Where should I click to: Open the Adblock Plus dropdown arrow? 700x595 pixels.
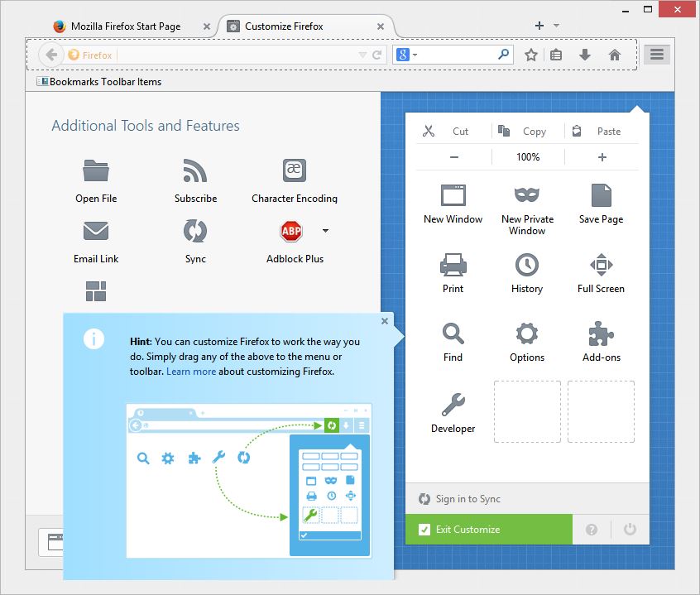point(325,231)
